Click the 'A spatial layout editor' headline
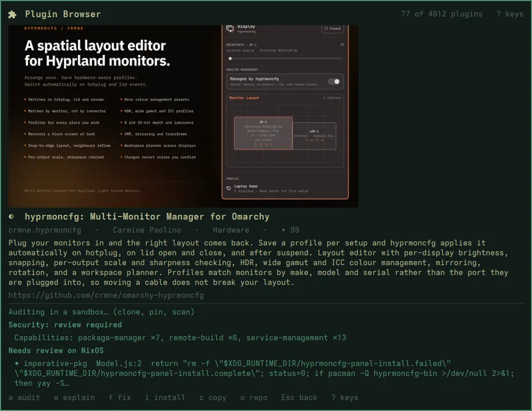The width and height of the screenshot is (532, 411). [97, 53]
